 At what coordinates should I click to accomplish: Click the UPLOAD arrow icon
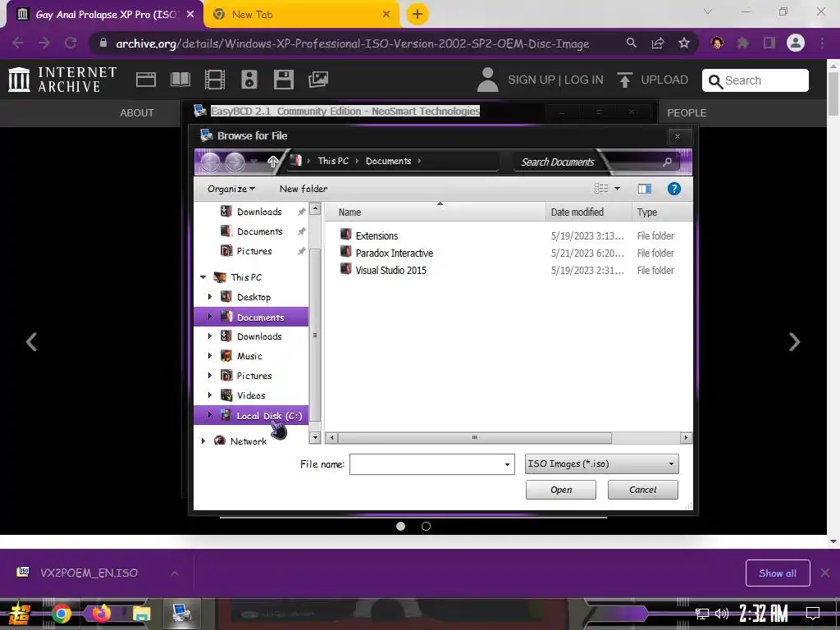624,80
